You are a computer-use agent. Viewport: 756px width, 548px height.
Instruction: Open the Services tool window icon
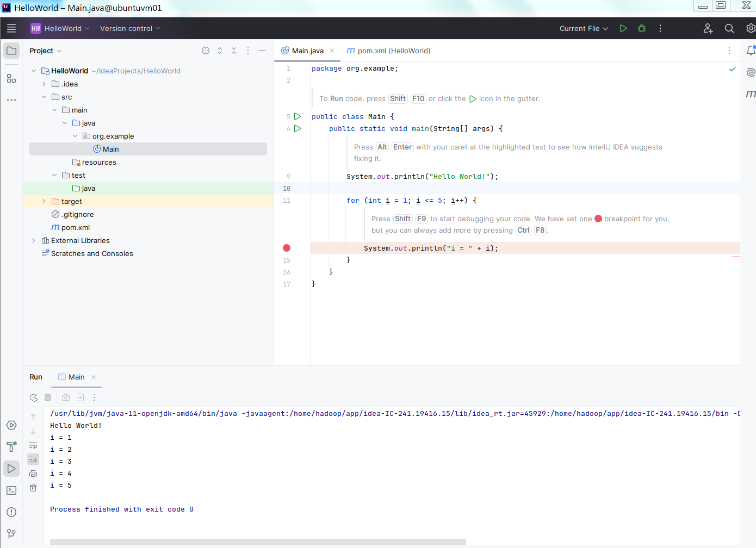click(11, 425)
